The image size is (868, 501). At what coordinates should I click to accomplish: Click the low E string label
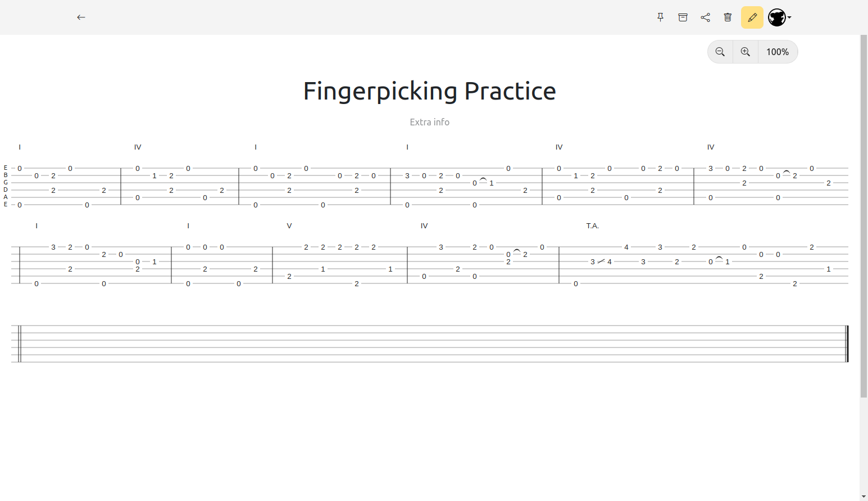click(6, 205)
